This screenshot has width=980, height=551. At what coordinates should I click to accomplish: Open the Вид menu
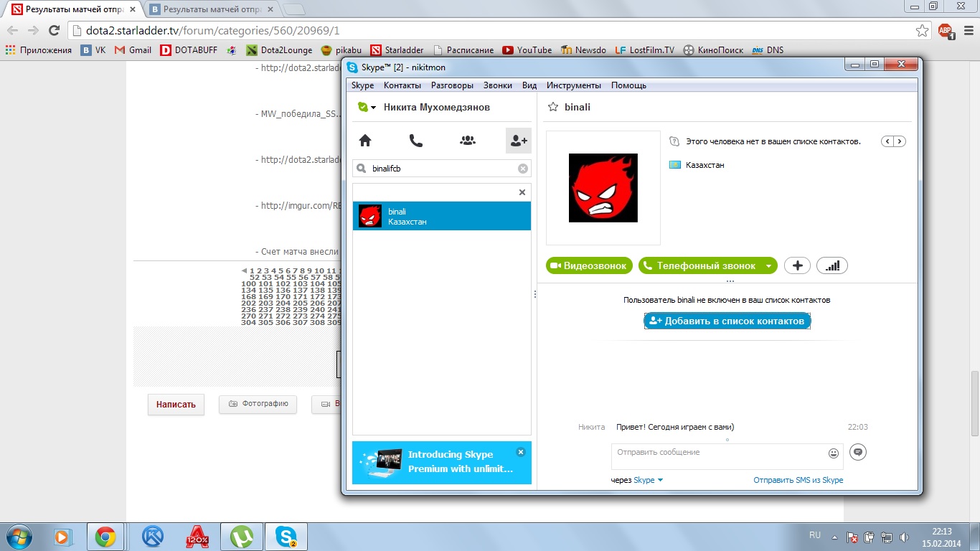529,85
